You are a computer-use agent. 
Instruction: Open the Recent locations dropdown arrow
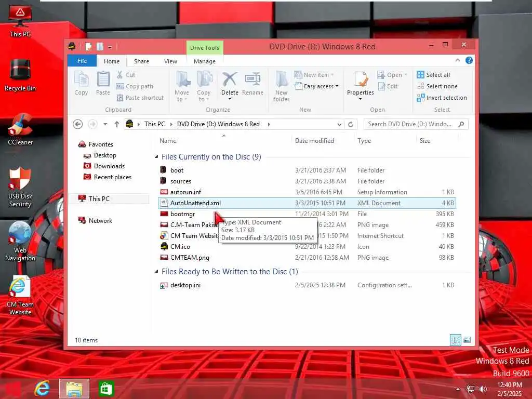click(105, 124)
